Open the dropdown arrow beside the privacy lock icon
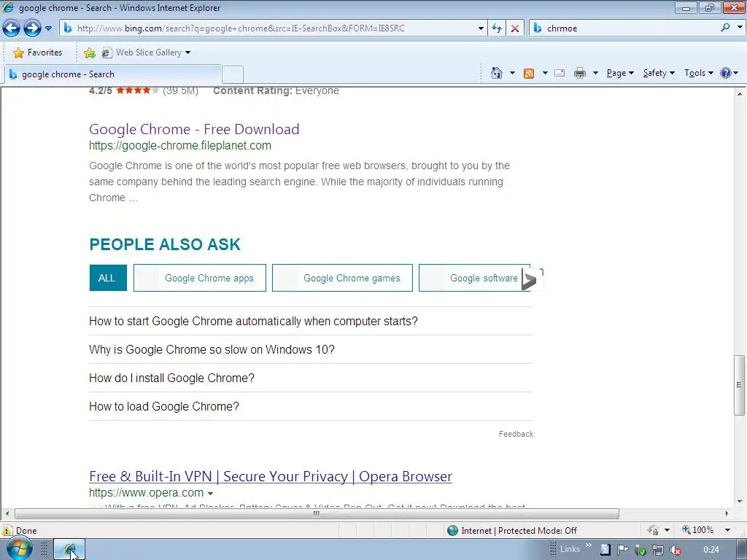This screenshot has width=747, height=560. [x=667, y=530]
